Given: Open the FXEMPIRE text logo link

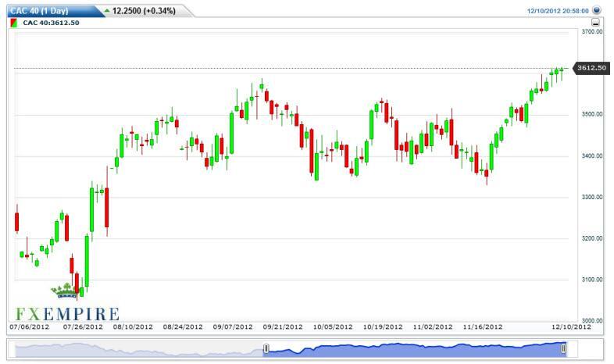Looking at the screenshot, I should click(66, 313).
